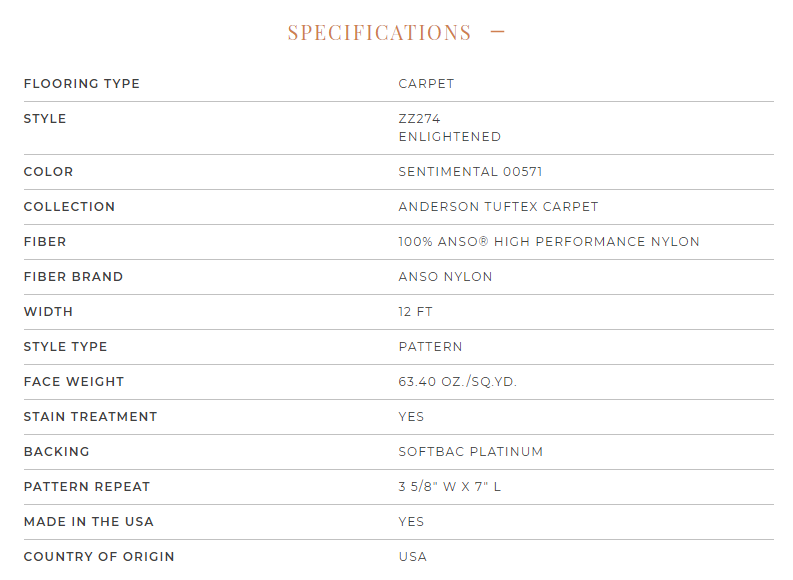The width and height of the screenshot is (793, 580).
Task: Click the SPECIFICATIONS heading
Action: (379, 32)
